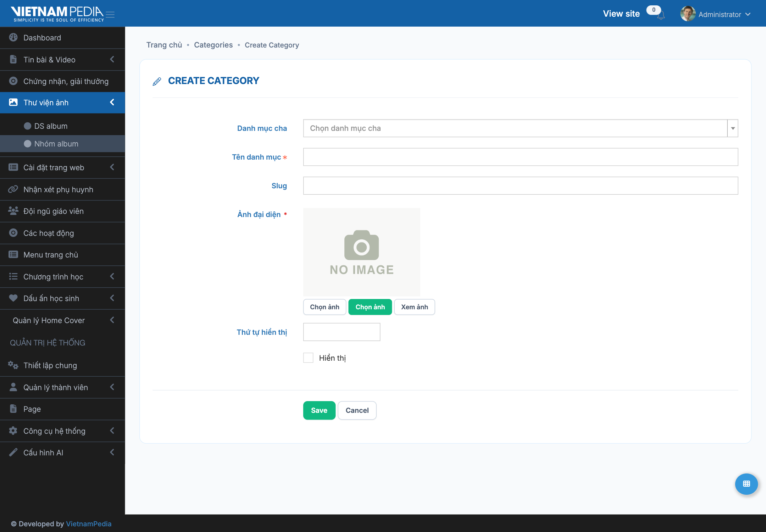Viewport: 766px width, 532px height.
Task: Click the Đội ngũ giáo viên people icon
Action: click(x=13, y=211)
